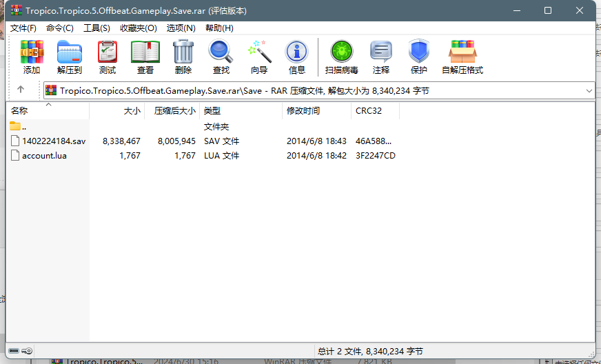Expand the address bar path dropdown
Screen dimensions: 601x364
tap(589, 91)
